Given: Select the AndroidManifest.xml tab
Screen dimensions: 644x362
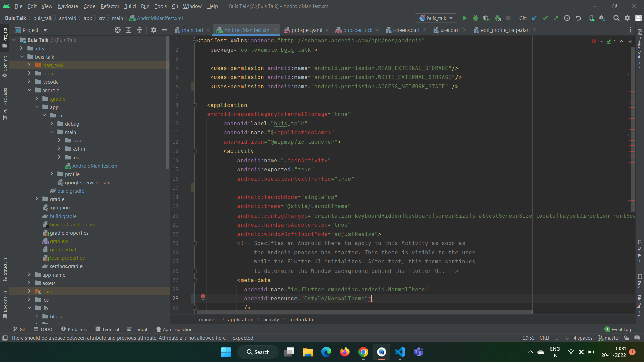Looking at the screenshot, I should (247, 30).
